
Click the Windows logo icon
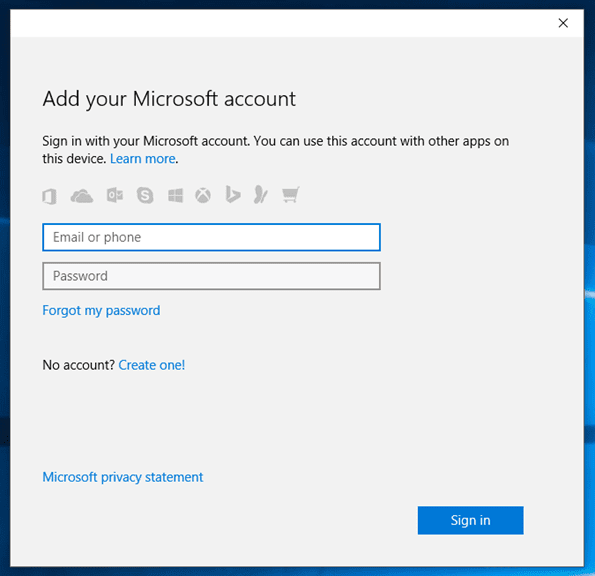tap(175, 196)
